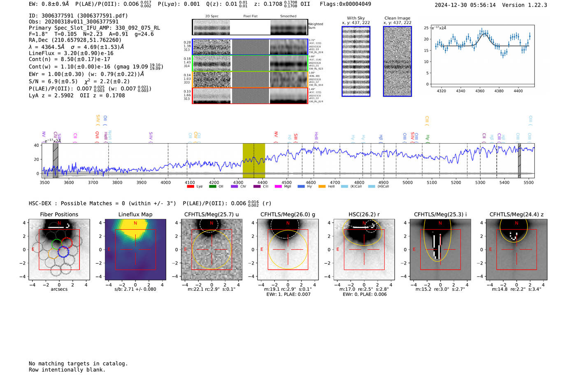Click the (K)CaII legend swatch

point(344,186)
